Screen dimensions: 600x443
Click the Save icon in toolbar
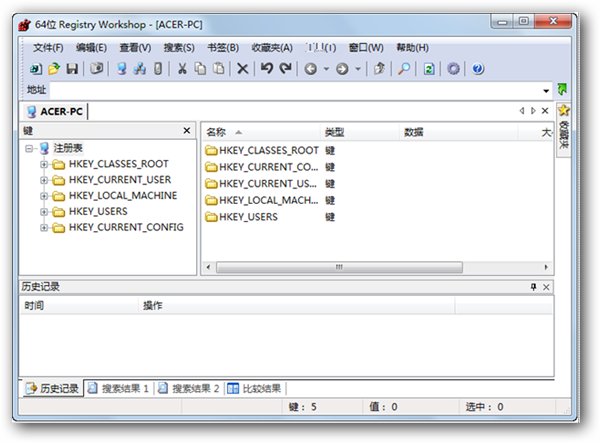coord(72,69)
